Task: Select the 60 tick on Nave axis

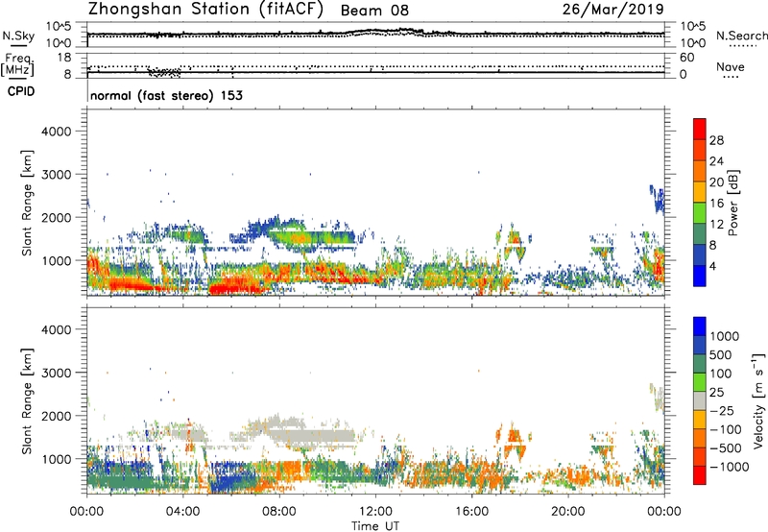Action: tap(687, 58)
